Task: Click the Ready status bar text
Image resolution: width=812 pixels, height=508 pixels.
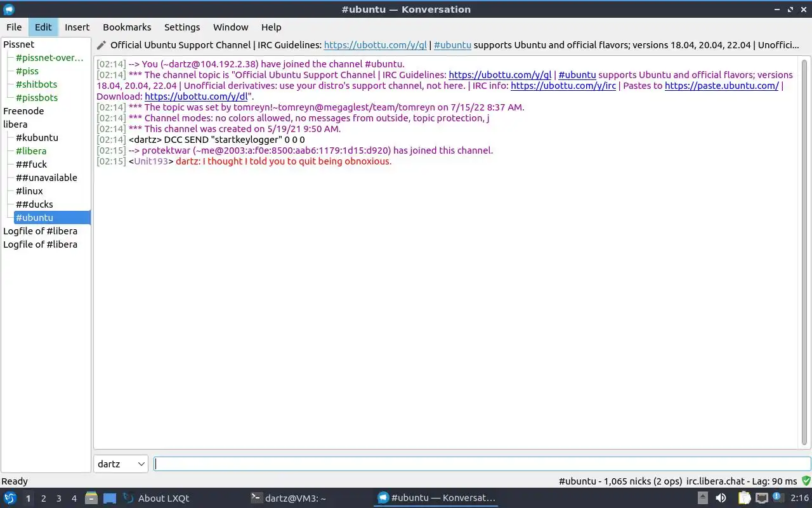Action: [15, 481]
